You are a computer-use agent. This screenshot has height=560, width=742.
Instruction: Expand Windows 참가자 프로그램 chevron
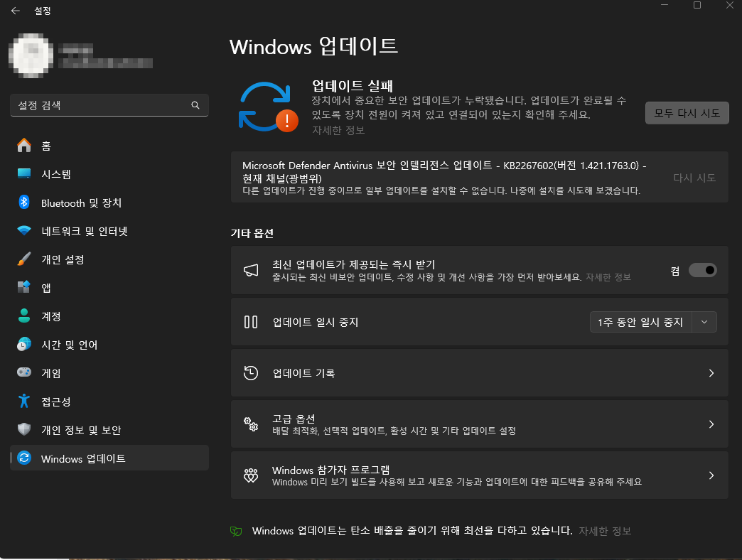point(711,475)
